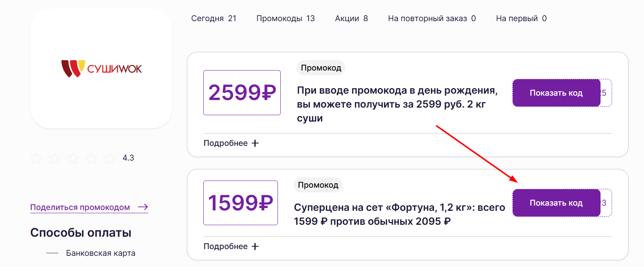Click the plus icon on the first Подробнее

[255, 142]
